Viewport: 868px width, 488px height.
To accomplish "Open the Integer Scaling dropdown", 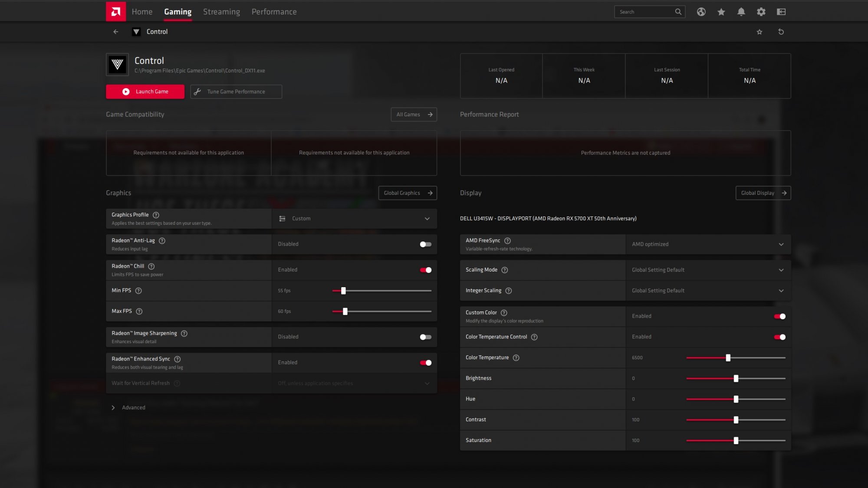I will coord(708,291).
